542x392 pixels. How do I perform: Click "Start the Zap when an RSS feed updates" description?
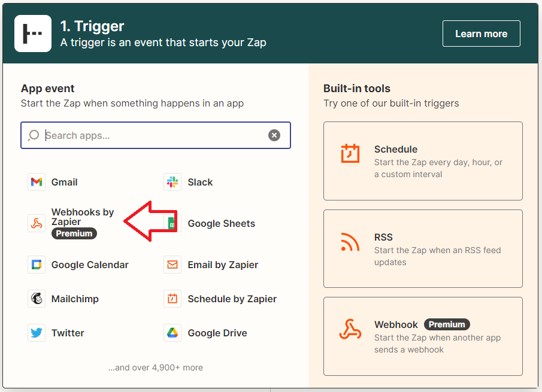[x=438, y=256]
